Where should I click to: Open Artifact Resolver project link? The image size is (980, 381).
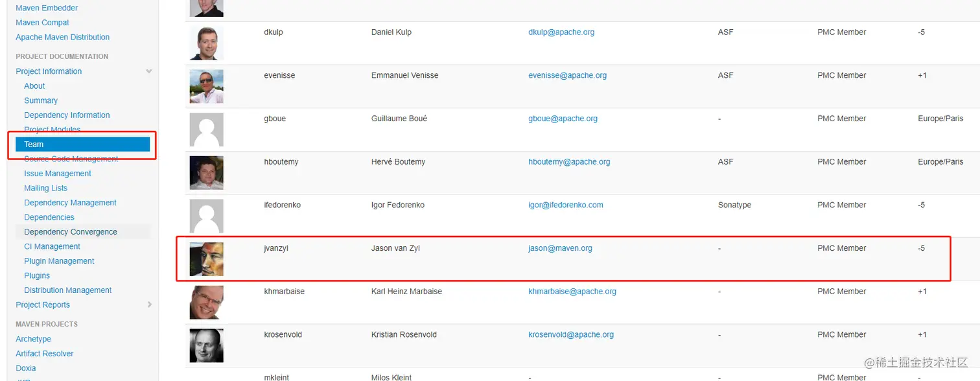coord(45,353)
